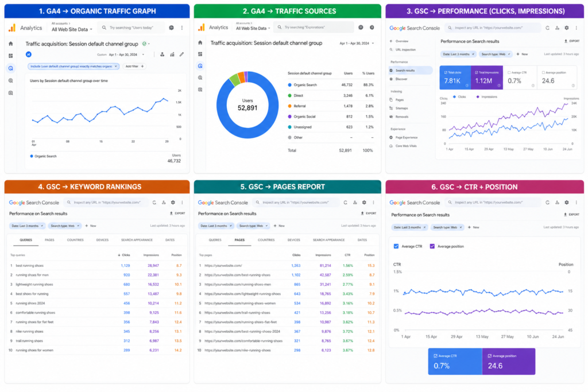This screenshot has width=588, height=392.
Task: Open Home icon in panel 1 Analytics sidebar
Action: [10, 44]
